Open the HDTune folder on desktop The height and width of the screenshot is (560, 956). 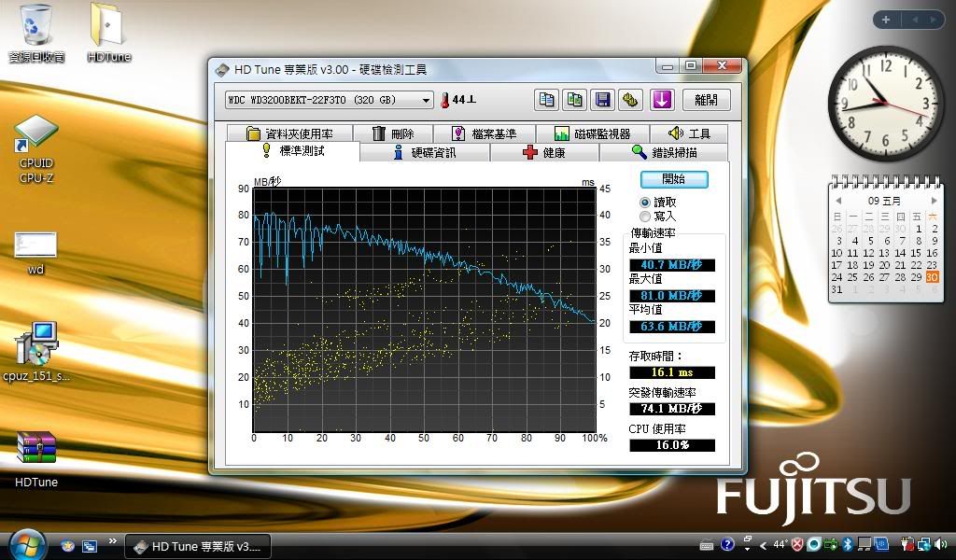(x=108, y=34)
